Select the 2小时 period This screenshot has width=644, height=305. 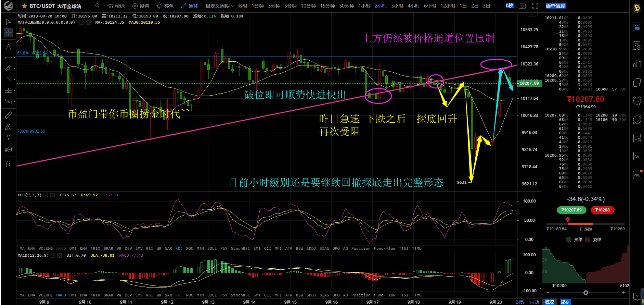[x=381, y=6]
